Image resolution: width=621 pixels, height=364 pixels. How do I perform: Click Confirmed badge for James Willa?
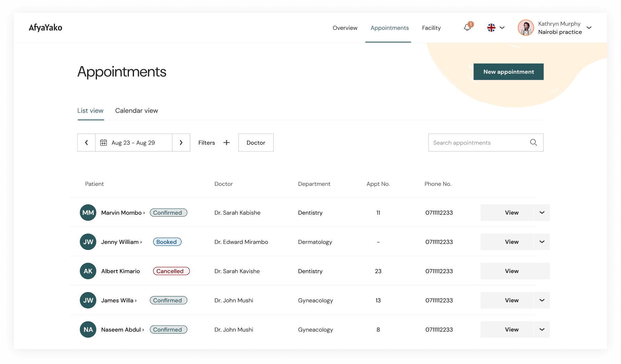click(169, 300)
